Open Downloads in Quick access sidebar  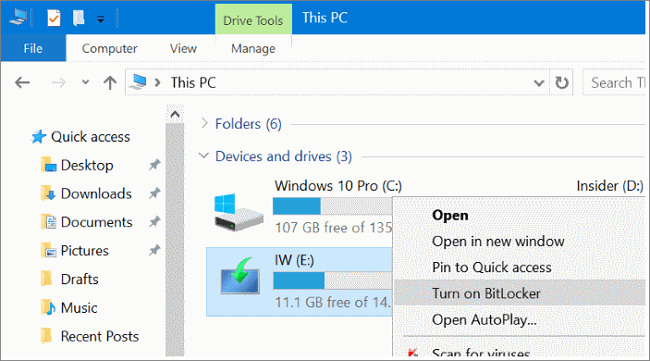[x=96, y=194]
